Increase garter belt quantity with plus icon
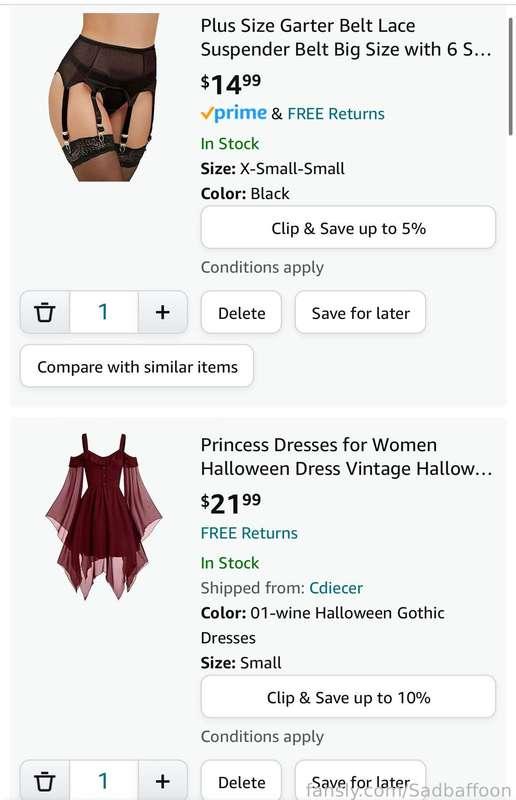Screen dimensions: 516x800 pos(162,312)
